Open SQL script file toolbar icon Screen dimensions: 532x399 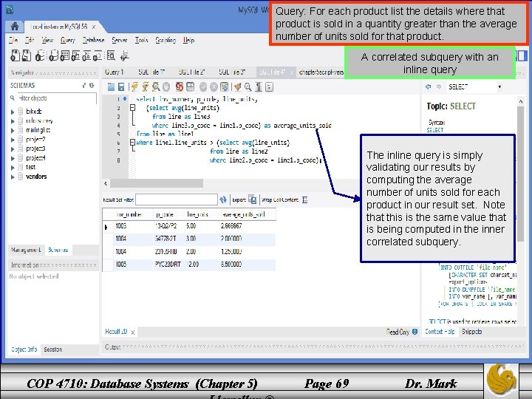(x=27, y=55)
